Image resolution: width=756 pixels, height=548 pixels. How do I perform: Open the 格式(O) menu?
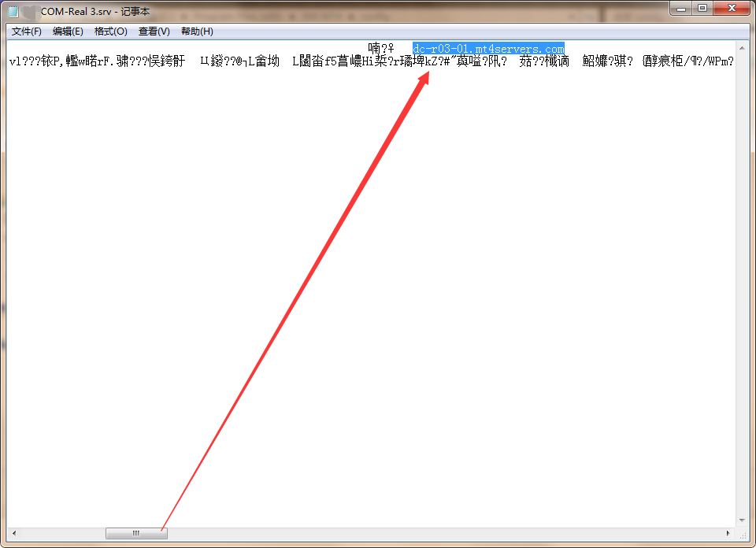tap(110, 31)
